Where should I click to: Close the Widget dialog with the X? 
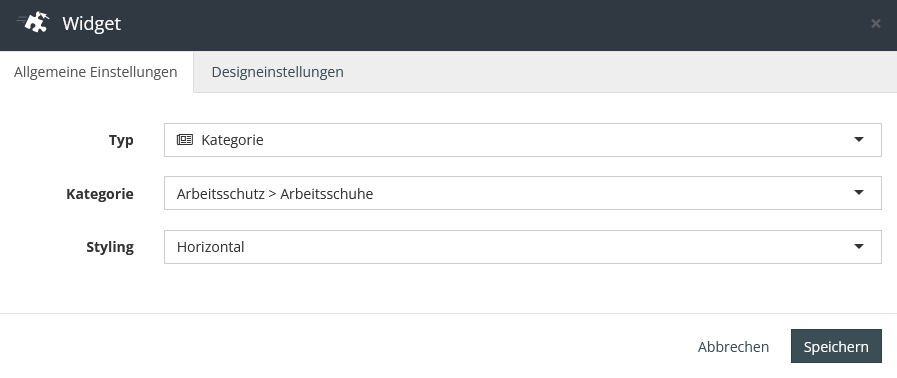[x=875, y=23]
